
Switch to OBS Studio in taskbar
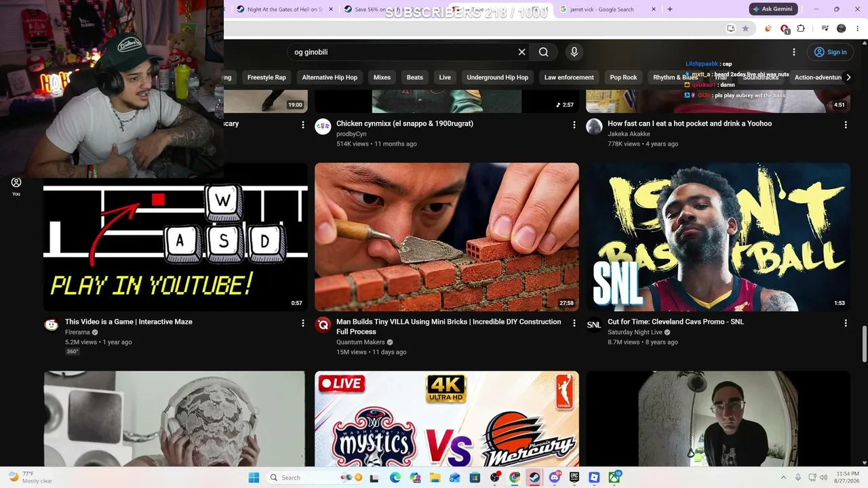[495, 477]
